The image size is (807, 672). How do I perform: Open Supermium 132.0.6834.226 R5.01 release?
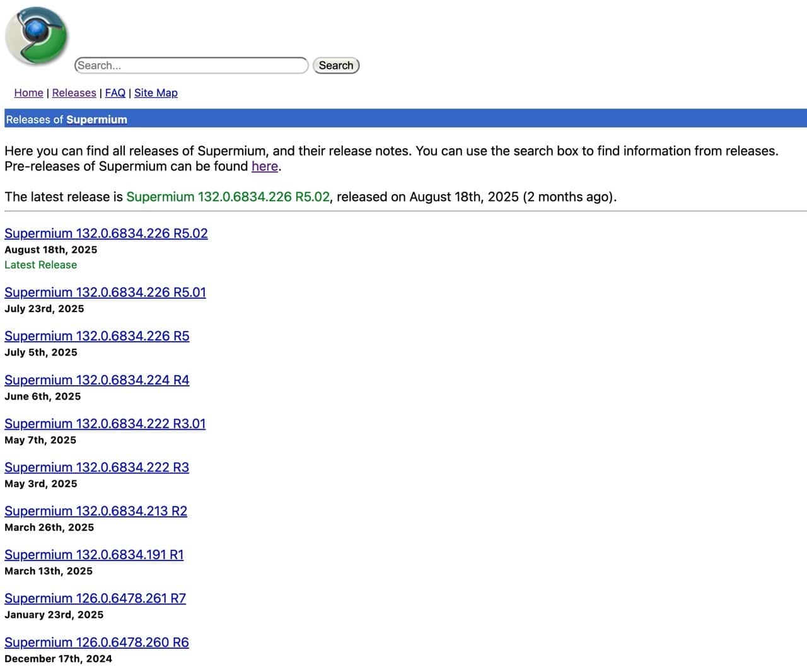tap(105, 293)
